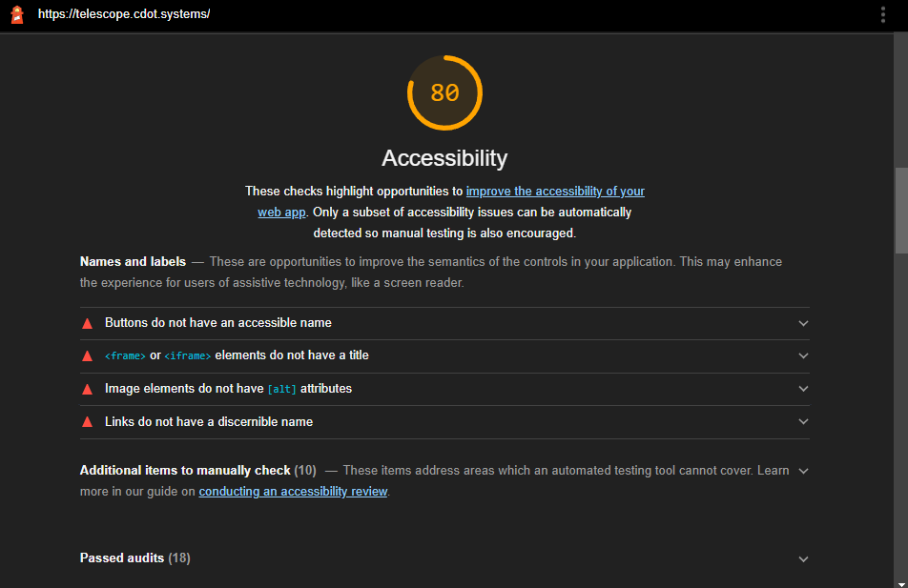Select the "Names and labels" section heading
908x588 pixels.
(x=133, y=260)
